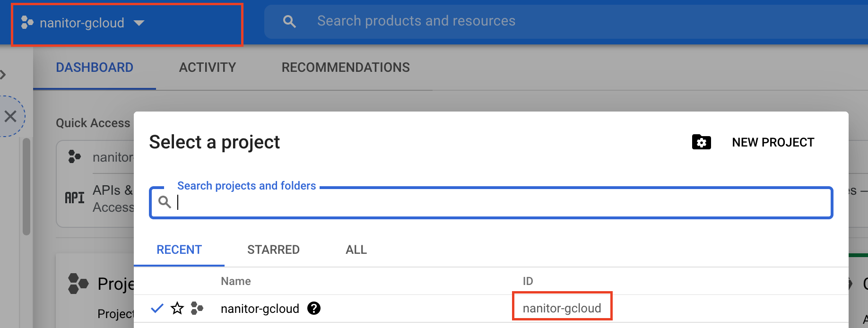This screenshot has height=328, width=868.
Task: Open the ACTIVITY tab
Action: [207, 68]
